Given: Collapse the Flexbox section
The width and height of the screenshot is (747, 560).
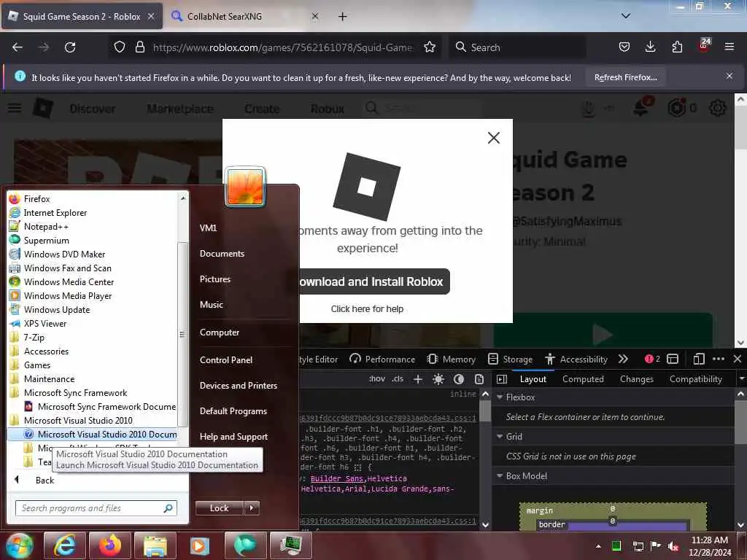Looking at the screenshot, I should (500, 397).
